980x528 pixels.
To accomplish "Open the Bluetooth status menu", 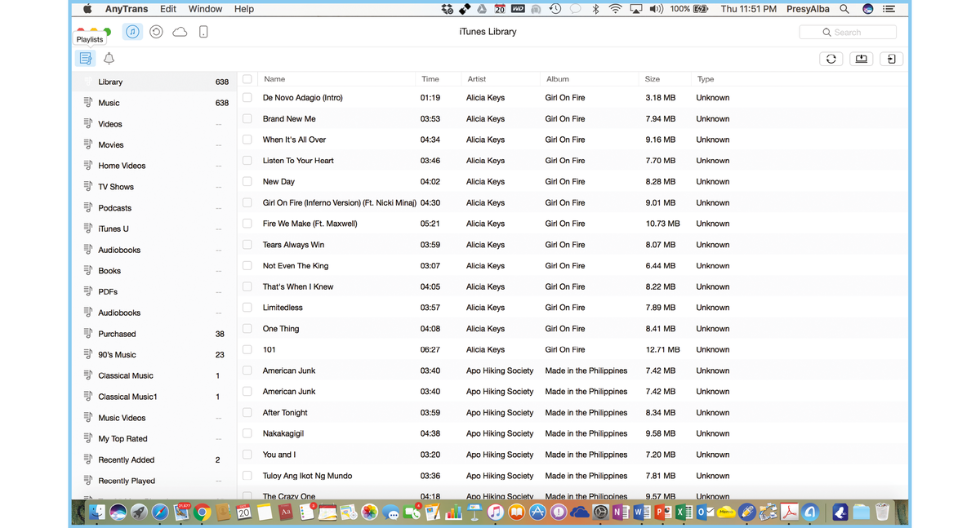I will pos(595,9).
